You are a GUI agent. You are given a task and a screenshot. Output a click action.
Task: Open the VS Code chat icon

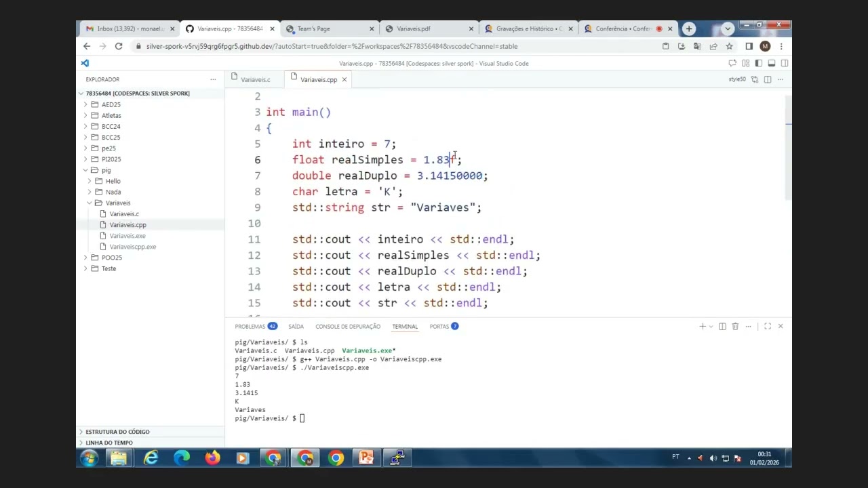(732, 63)
